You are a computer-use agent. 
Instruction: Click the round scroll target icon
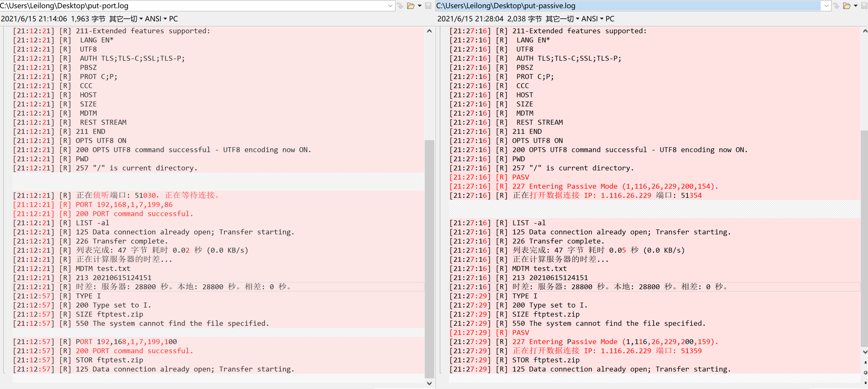[x=865, y=372]
